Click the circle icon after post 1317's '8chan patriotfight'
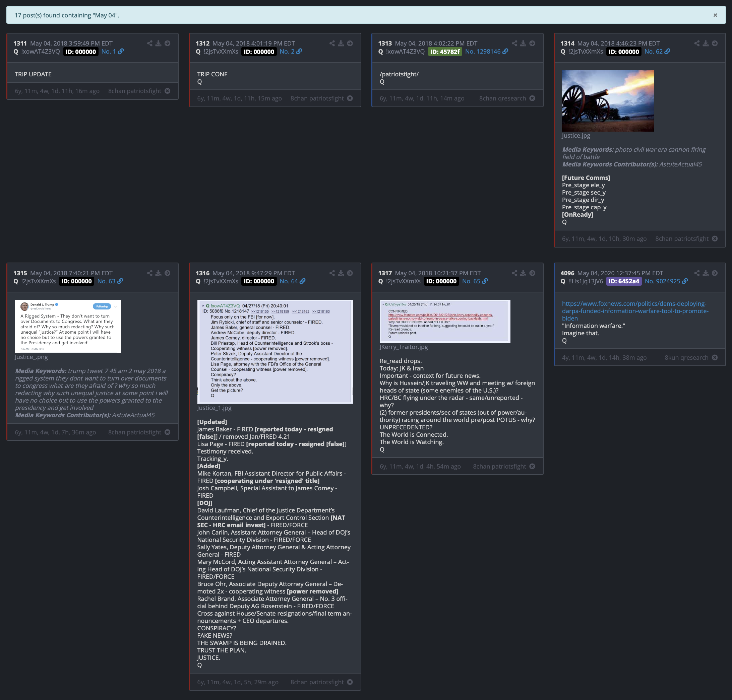The image size is (732, 700). 532,467
